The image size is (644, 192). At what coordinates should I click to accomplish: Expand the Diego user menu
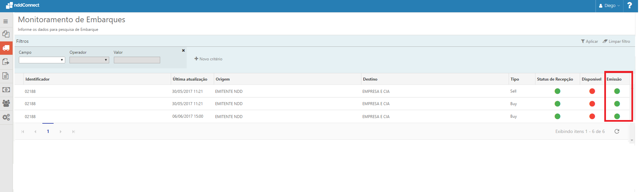[609, 6]
